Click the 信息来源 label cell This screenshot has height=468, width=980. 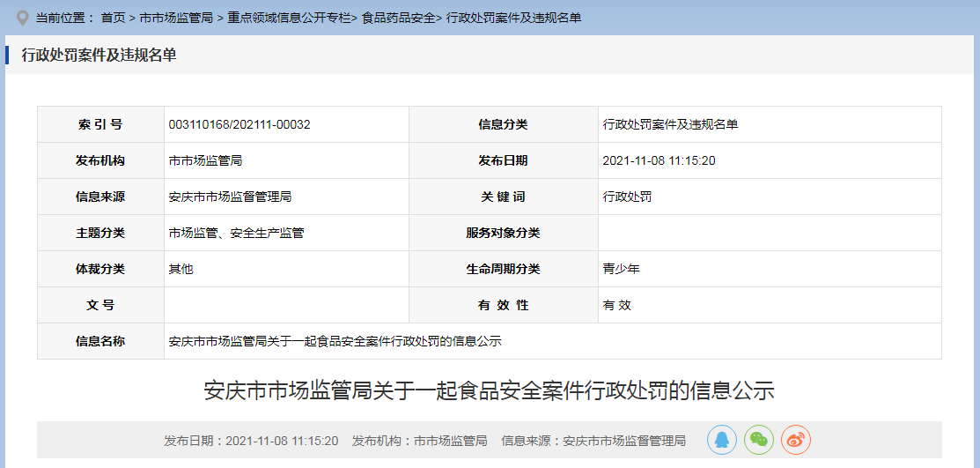click(x=100, y=197)
